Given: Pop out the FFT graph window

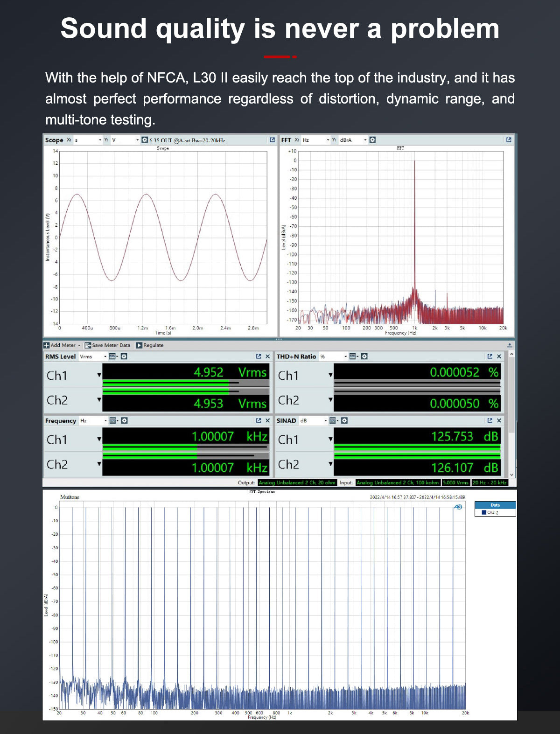Looking at the screenshot, I should [x=509, y=140].
